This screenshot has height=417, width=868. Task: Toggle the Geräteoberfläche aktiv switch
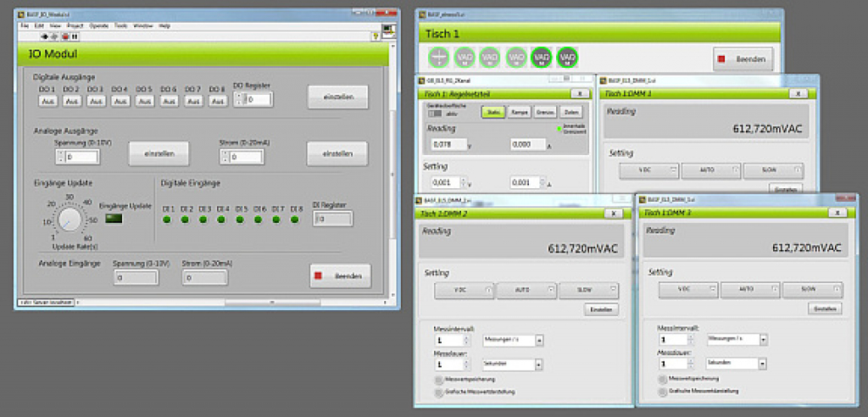(435, 113)
